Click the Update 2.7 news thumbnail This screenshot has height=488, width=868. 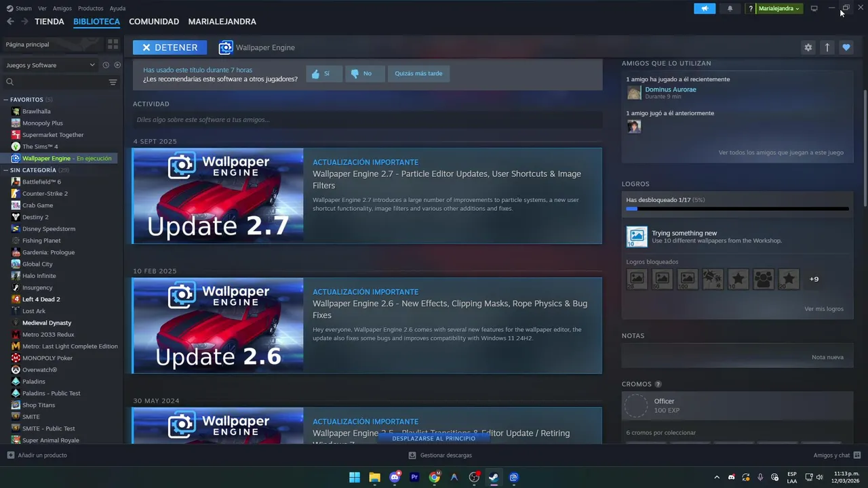(x=218, y=196)
